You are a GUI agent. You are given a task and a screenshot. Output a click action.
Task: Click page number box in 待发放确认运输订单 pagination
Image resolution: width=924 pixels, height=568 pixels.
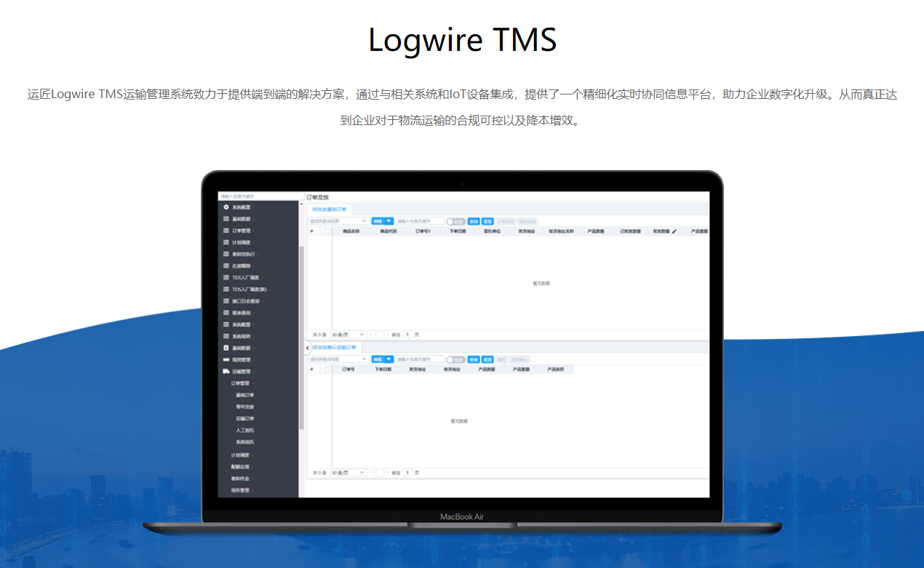point(408,473)
